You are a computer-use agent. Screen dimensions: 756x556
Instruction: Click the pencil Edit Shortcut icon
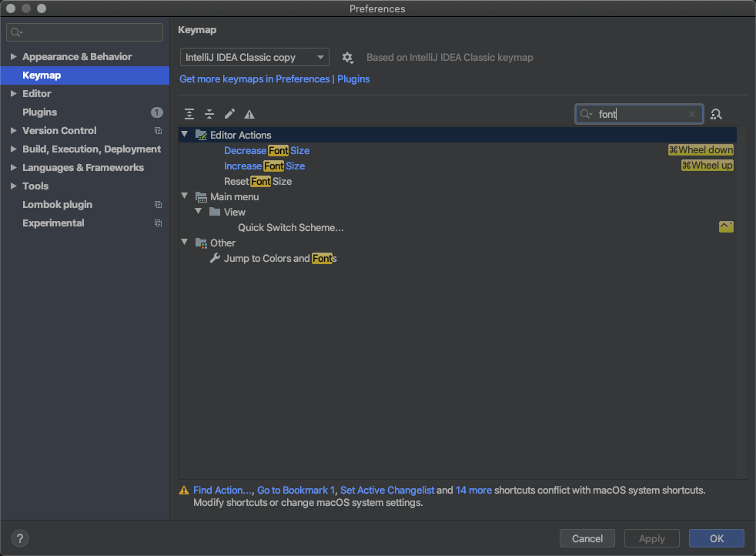point(229,114)
